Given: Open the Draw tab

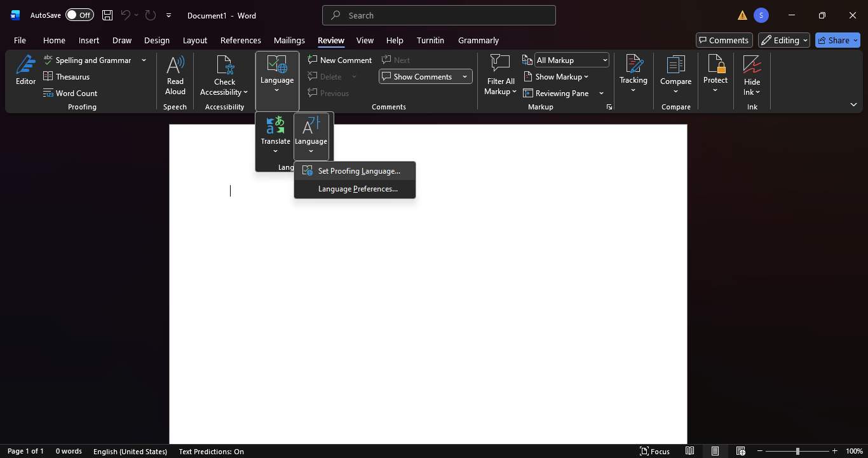Looking at the screenshot, I should coord(122,40).
